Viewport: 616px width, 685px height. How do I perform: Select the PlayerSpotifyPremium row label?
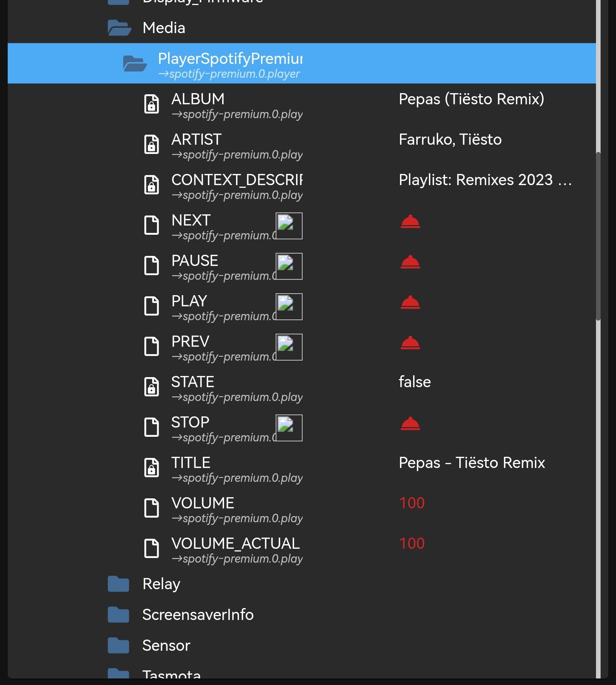[x=230, y=58]
